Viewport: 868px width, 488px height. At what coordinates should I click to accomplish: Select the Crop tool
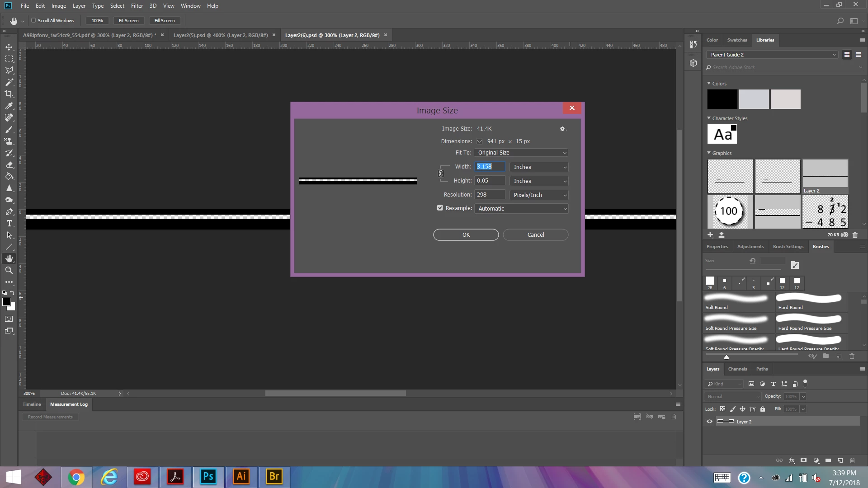click(x=9, y=94)
